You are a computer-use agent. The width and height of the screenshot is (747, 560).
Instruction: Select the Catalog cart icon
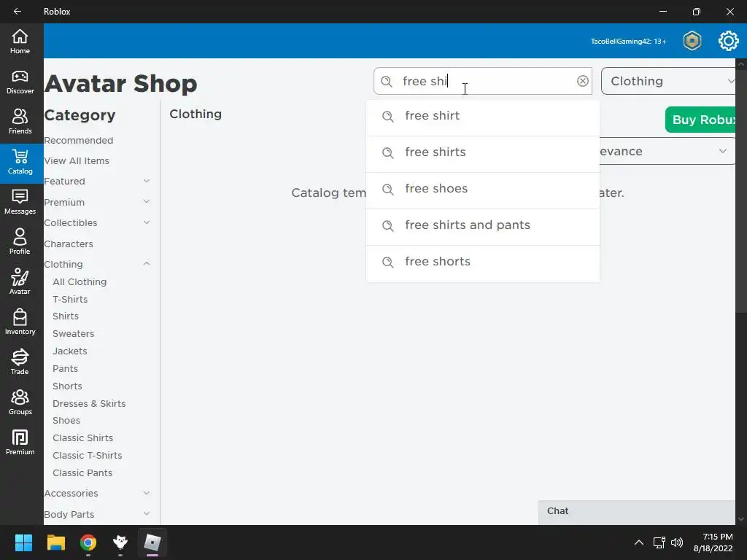(x=20, y=163)
